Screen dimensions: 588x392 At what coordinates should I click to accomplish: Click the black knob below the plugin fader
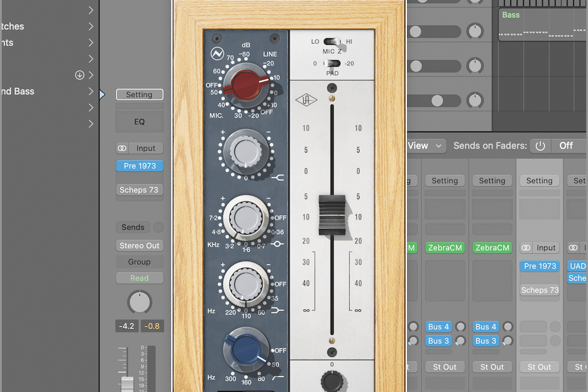coord(332,382)
